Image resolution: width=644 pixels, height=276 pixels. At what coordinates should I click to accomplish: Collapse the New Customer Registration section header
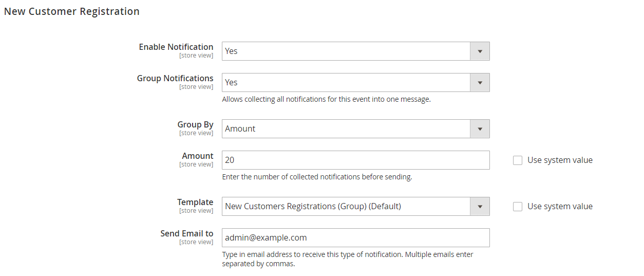coord(72,11)
